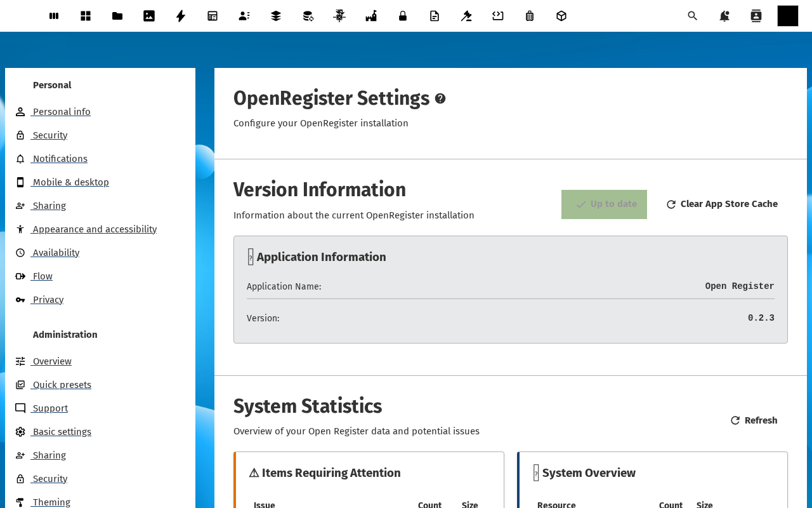Open the notifications bell in header
This screenshot has width=812, height=508.
click(x=724, y=16)
